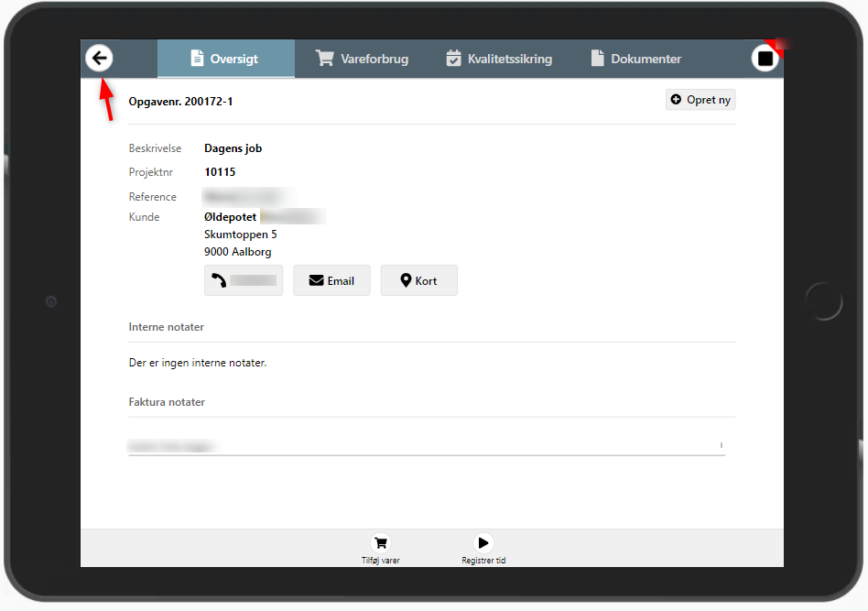This screenshot has width=868, height=611.
Task: Go back using the left arrow icon
Action: coord(99,59)
